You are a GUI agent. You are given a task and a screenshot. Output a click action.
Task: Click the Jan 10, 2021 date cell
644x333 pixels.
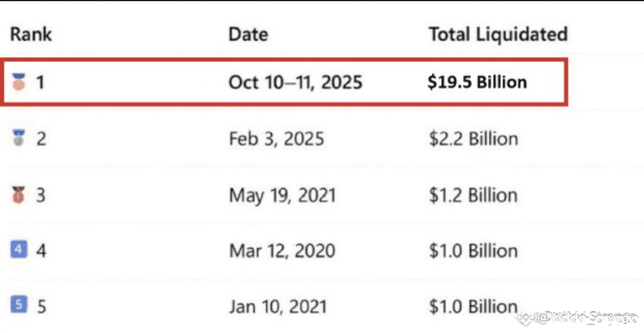coord(278,307)
